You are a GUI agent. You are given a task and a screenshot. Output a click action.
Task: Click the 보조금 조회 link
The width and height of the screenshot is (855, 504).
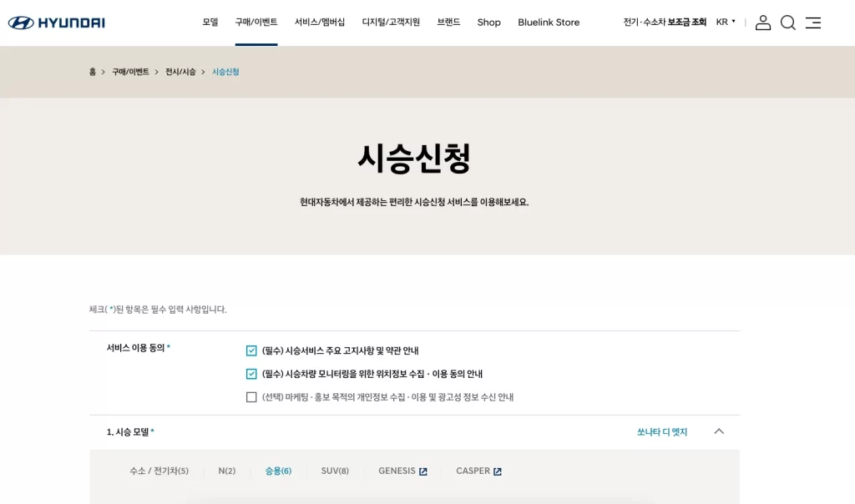[687, 23]
